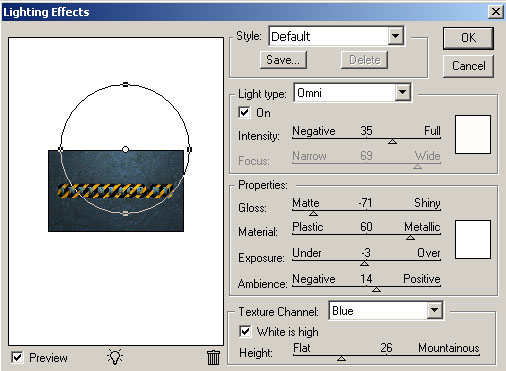Cancel the Lighting Effects dialog
This screenshot has width=506, height=371.
[x=468, y=66]
